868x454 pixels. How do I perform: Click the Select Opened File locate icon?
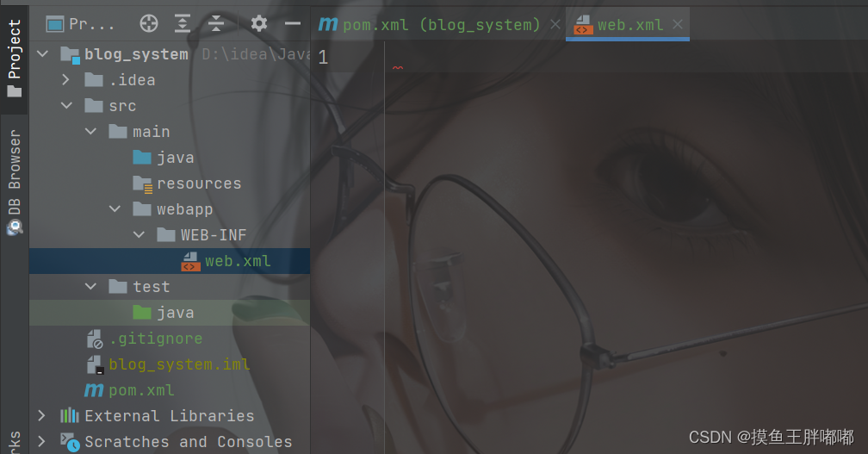pos(149,23)
